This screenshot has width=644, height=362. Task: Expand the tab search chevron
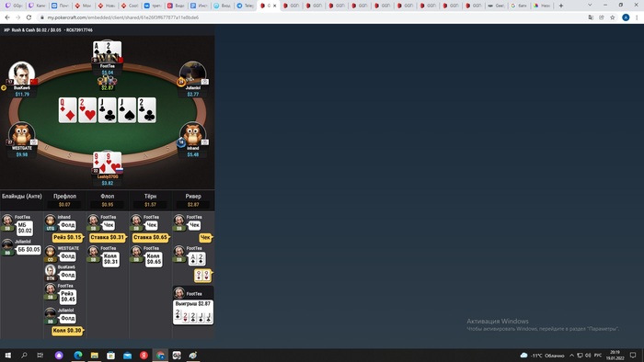[590, 6]
